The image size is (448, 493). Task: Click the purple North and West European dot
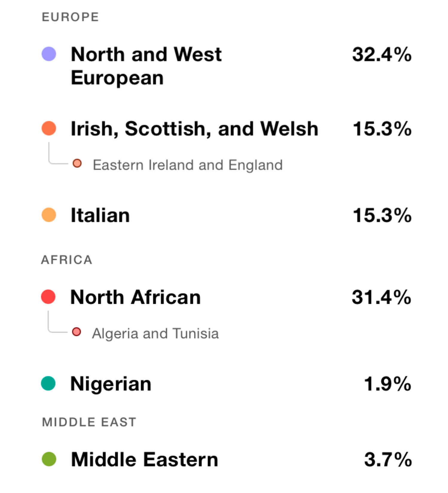point(49,54)
